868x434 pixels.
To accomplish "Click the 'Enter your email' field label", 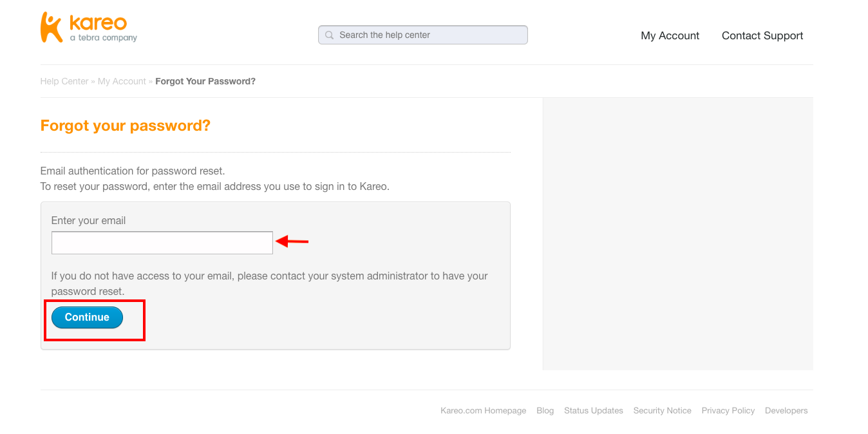I will [88, 221].
